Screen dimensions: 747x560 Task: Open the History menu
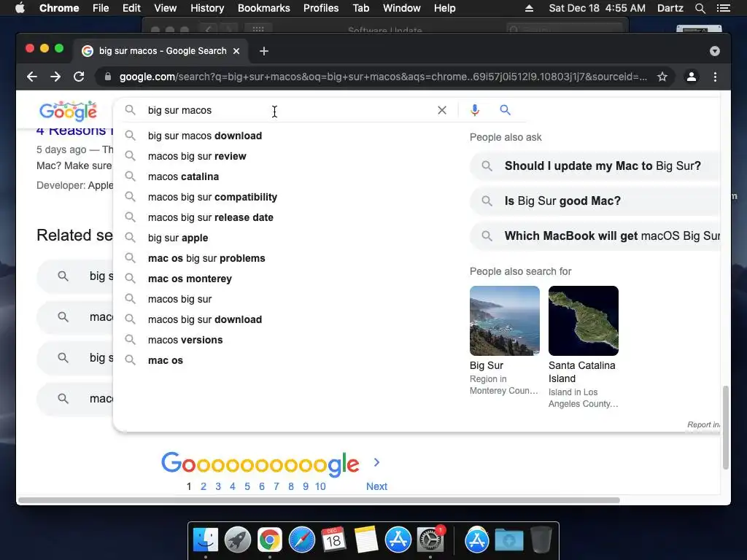(207, 8)
